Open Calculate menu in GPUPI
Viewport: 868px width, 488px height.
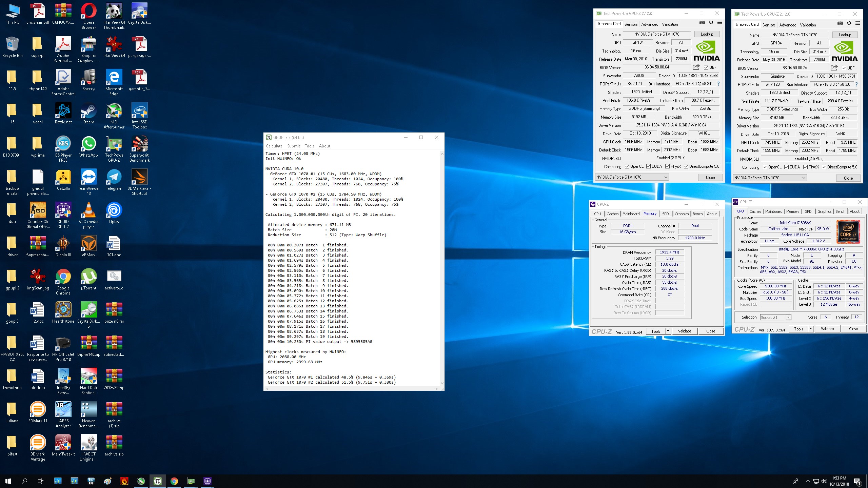(274, 146)
